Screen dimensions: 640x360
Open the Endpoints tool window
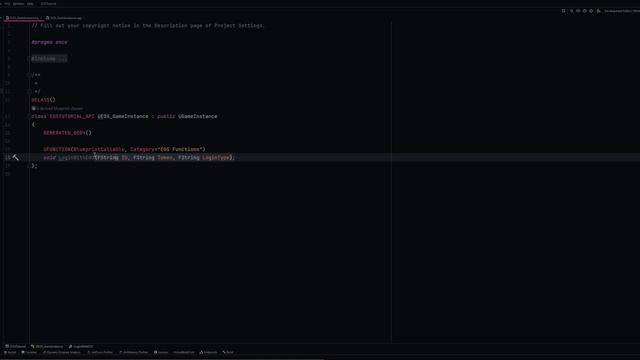tap(209, 352)
